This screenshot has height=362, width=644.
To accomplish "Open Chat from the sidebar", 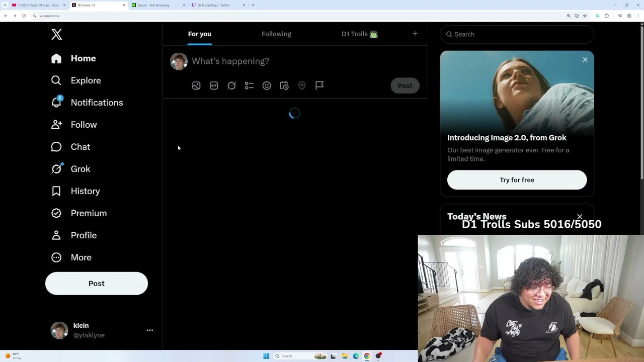I will pyautogui.click(x=70, y=147).
